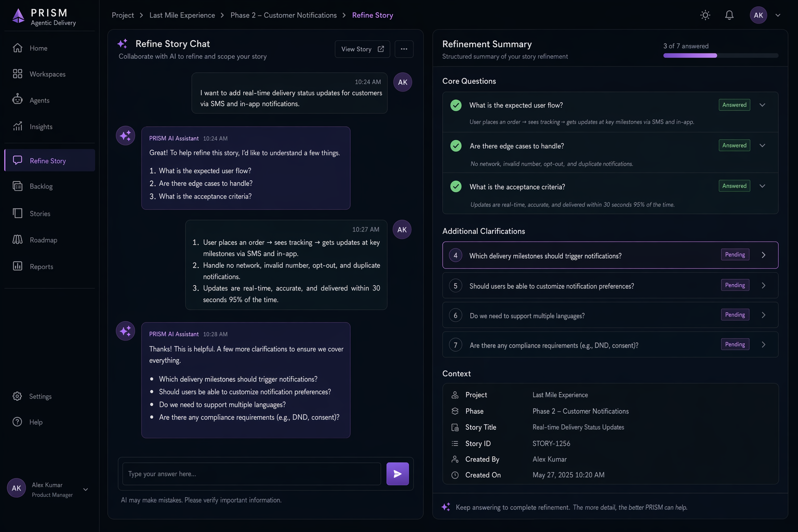
Task: Click the green check beside edge cases question
Action: point(456,146)
